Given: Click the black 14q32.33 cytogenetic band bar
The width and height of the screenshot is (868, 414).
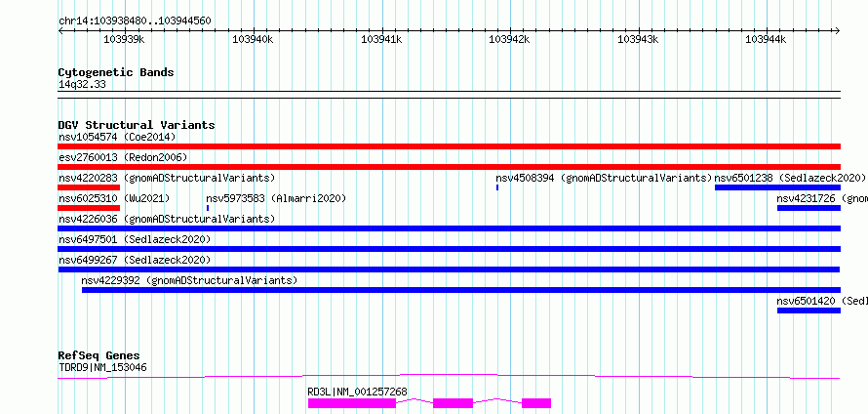Looking at the screenshot, I should pyautogui.click(x=449, y=95).
